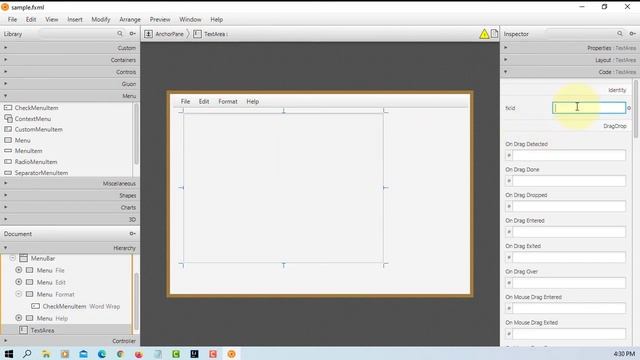Expand the Containers library section
The height and width of the screenshot is (360, 640).
point(70,60)
